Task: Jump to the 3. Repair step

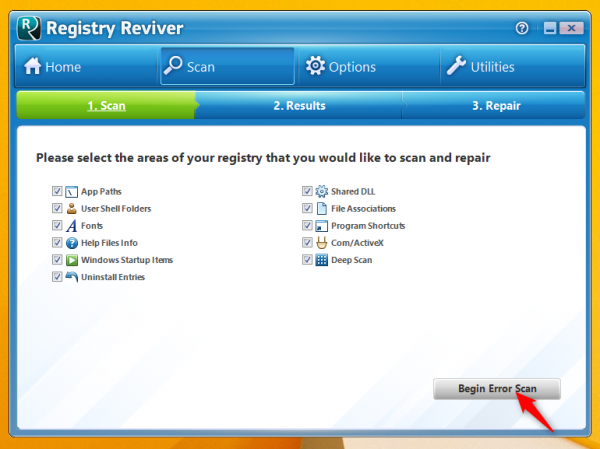Action: click(x=496, y=105)
